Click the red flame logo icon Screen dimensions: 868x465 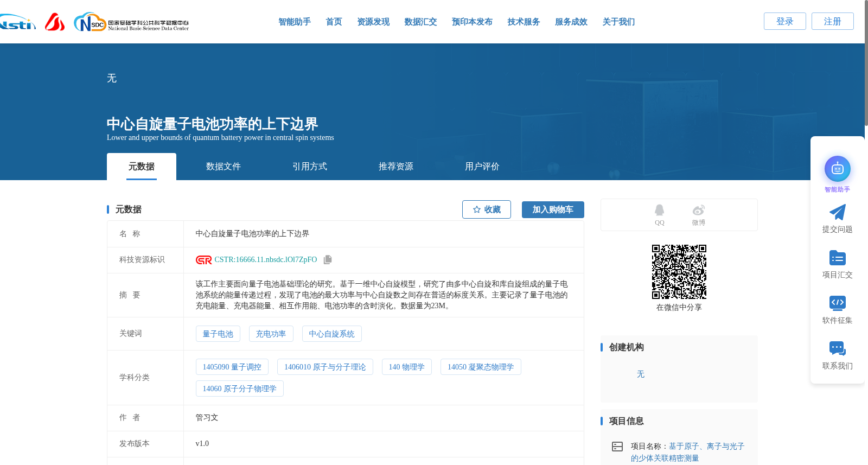[55, 22]
